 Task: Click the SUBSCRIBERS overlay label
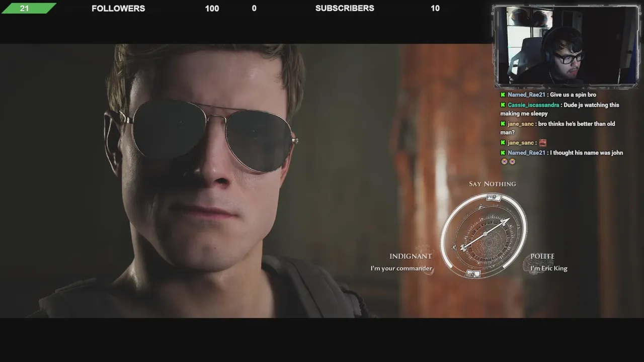pos(345,9)
